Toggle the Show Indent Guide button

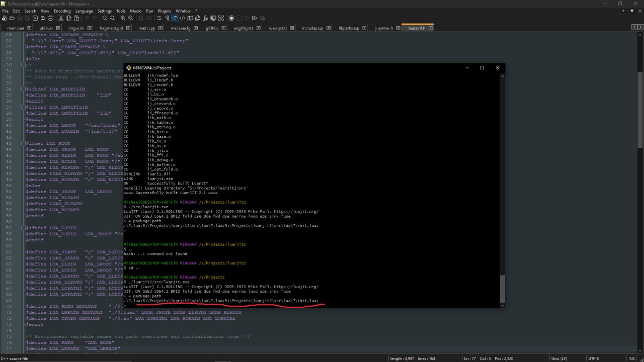[x=175, y=18]
